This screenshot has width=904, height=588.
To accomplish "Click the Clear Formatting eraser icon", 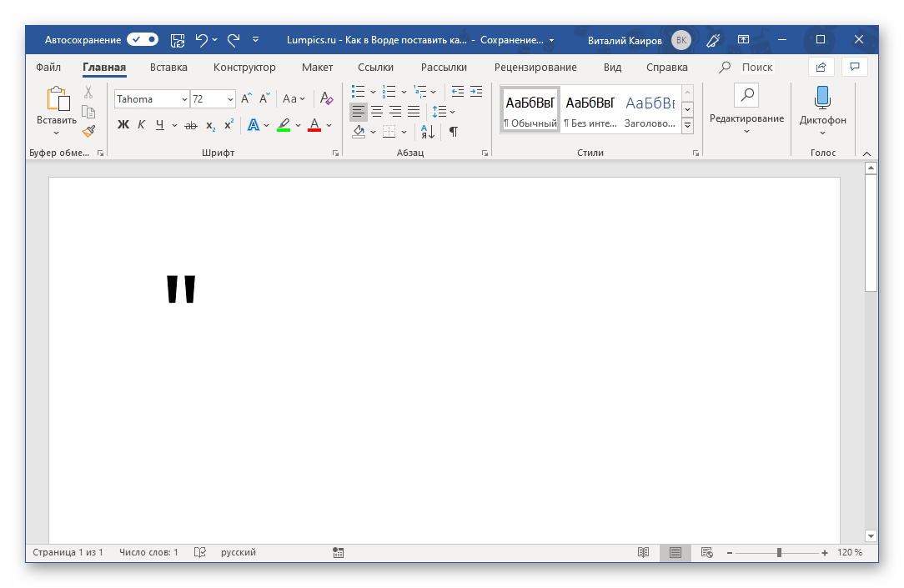I will point(327,98).
